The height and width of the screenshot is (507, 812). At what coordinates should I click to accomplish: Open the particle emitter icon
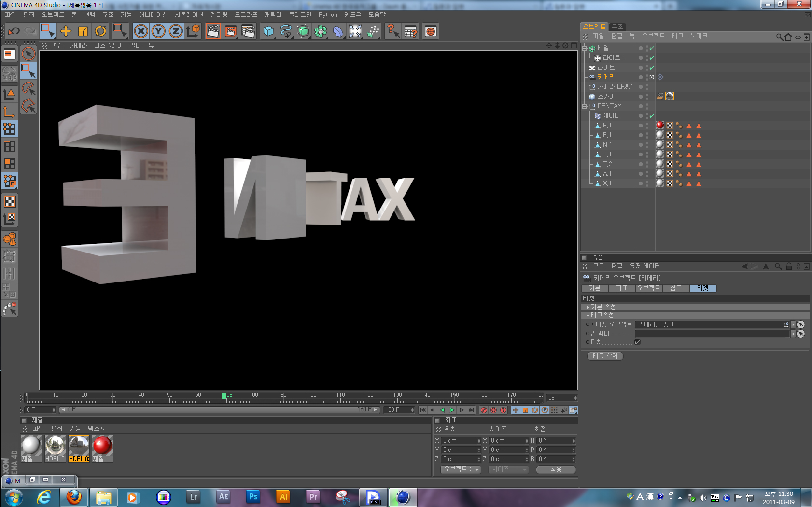373,31
